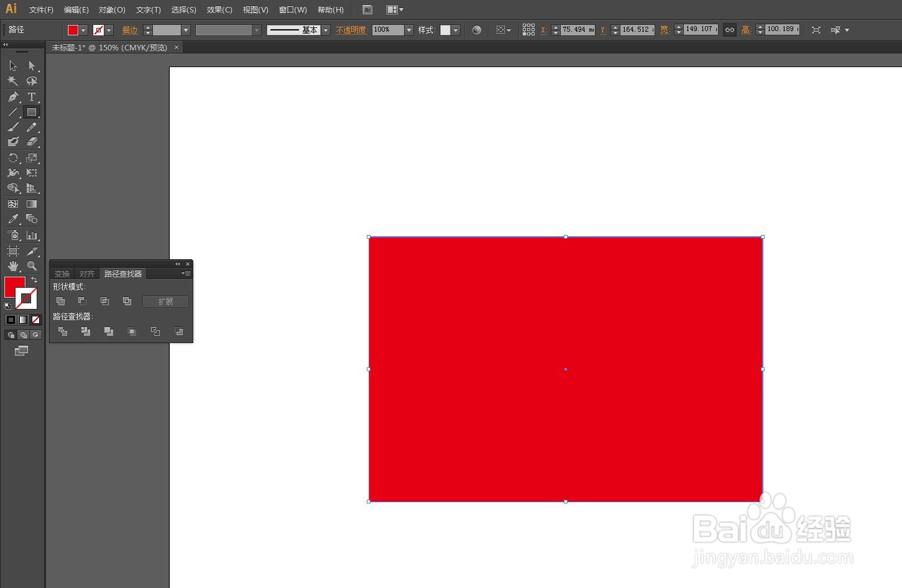
Task: Open the 基本 brush definition dropdown
Action: click(x=326, y=30)
